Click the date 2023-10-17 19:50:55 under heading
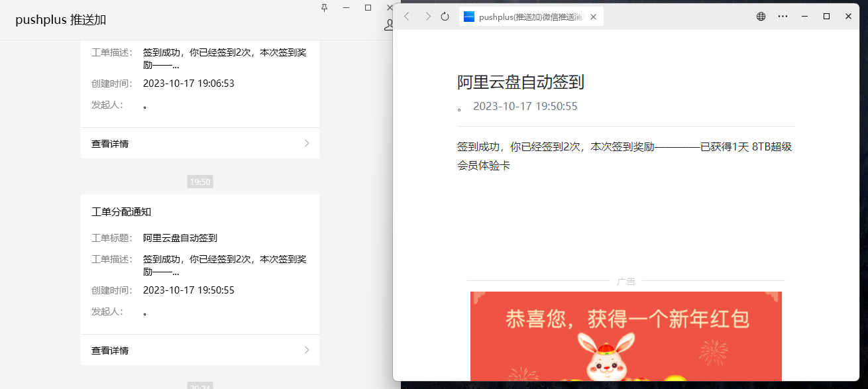Image resolution: width=868 pixels, height=389 pixels. click(525, 106)
